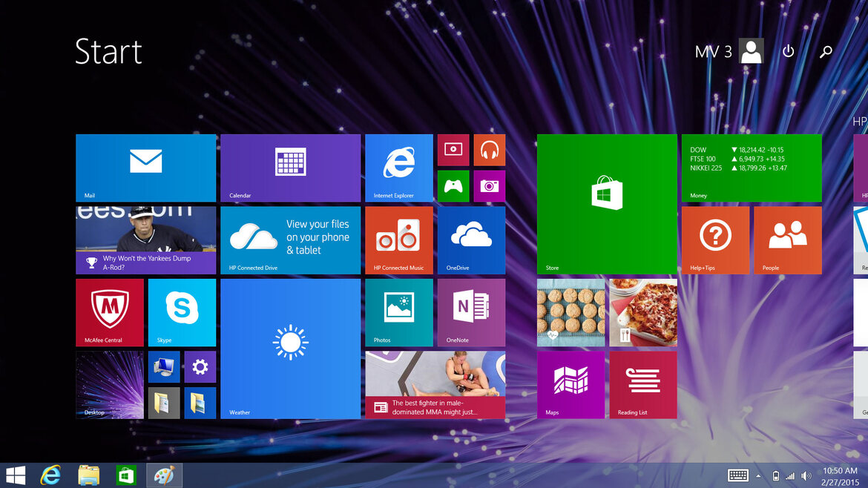
Task: Open Internet Explorer from the taskbar
Action: [51, 475]
